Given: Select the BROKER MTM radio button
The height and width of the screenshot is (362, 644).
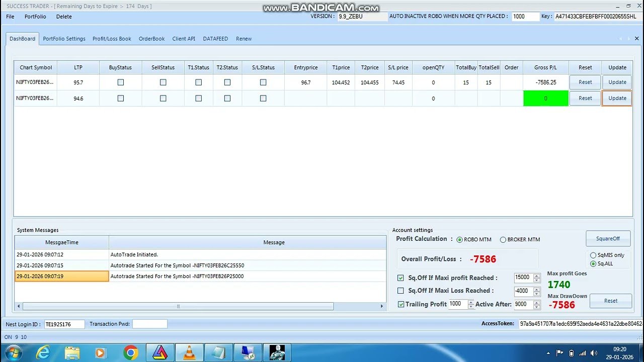Looking at the screenshot, I should (503, 239).
